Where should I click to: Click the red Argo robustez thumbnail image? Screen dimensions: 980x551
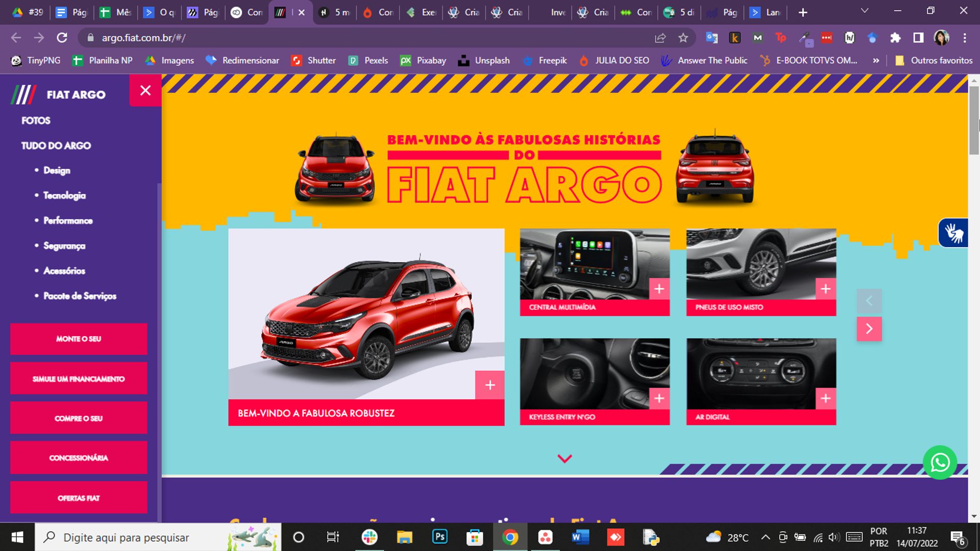click(366, 314)
